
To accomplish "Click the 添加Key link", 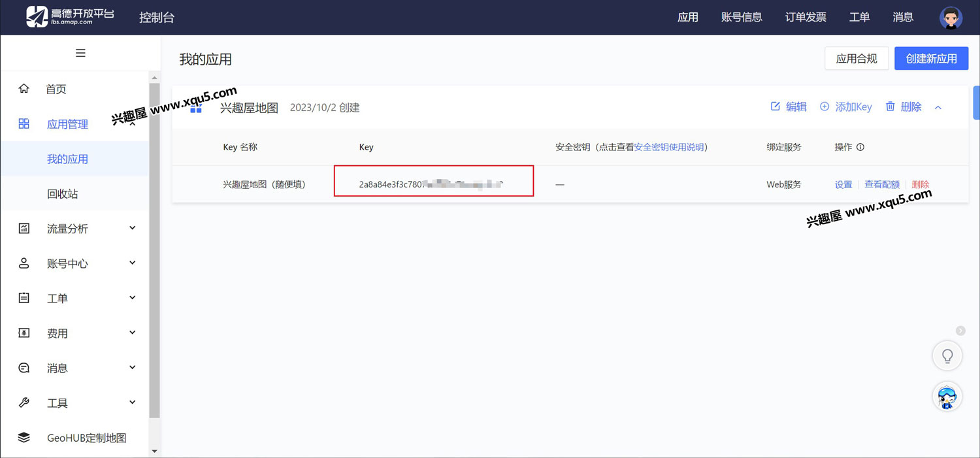I will coord(853,106).
